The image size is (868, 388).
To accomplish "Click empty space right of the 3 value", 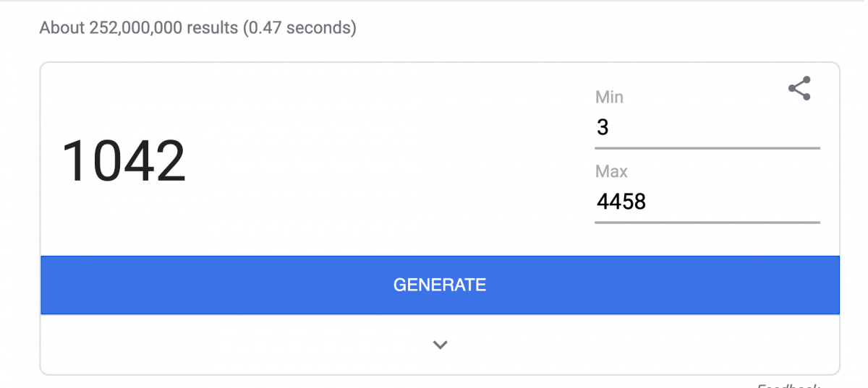I will pyautogui.click(x=715, y=128).
